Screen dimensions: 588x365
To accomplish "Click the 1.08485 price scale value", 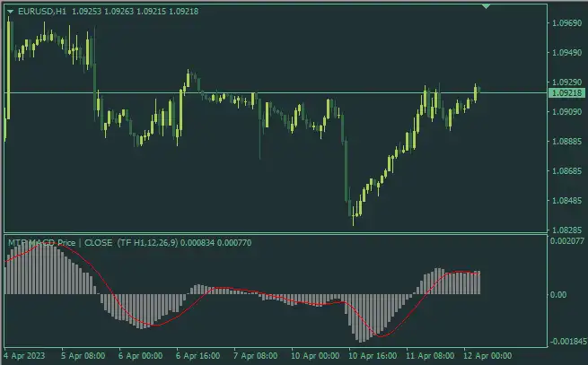I will tap(567, 201).
